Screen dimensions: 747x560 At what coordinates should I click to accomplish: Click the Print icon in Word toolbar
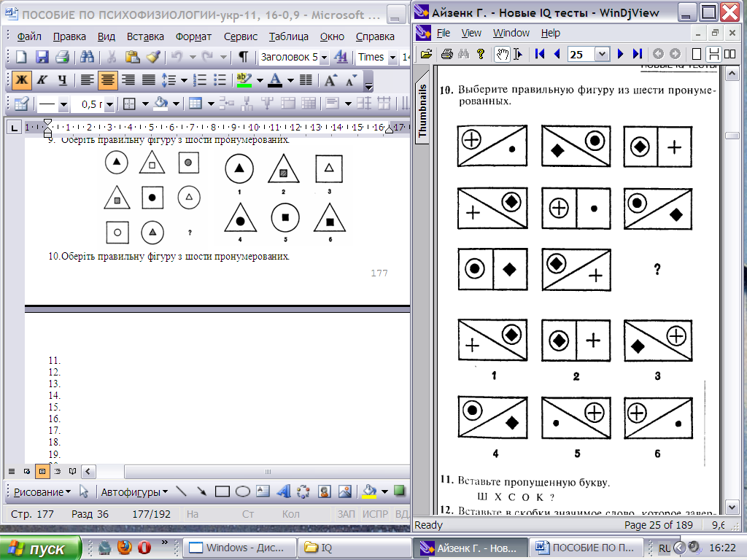[63, 57]
